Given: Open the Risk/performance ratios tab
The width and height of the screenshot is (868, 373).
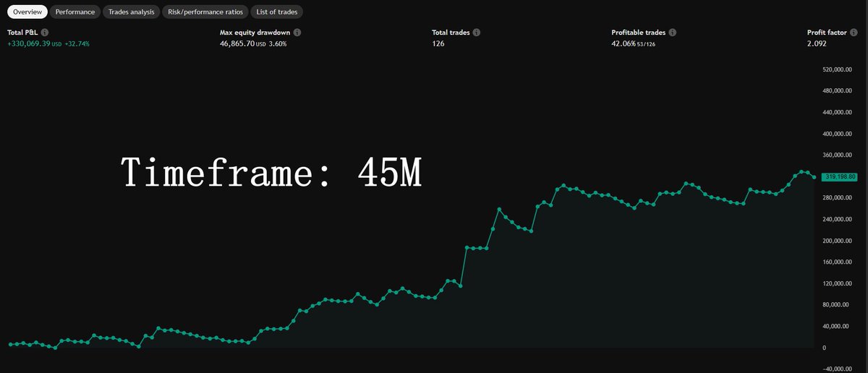Looking at the screenshot, I should click(205, 12).
